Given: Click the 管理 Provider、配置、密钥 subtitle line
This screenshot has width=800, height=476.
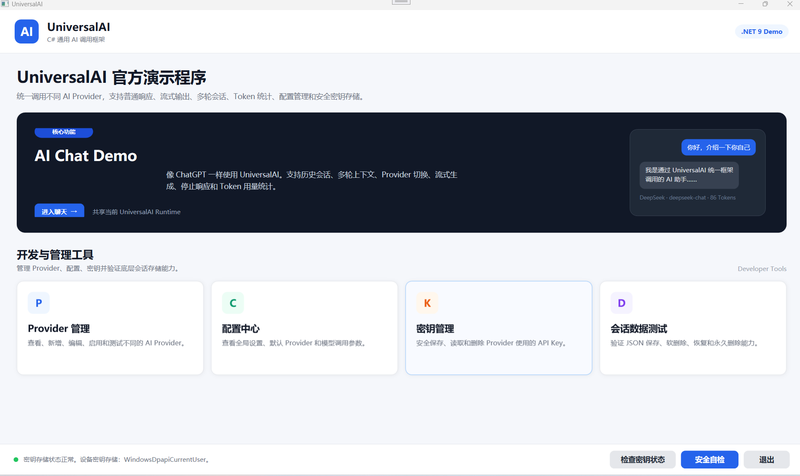Looking at the screenshot, I should pos(98,268).
